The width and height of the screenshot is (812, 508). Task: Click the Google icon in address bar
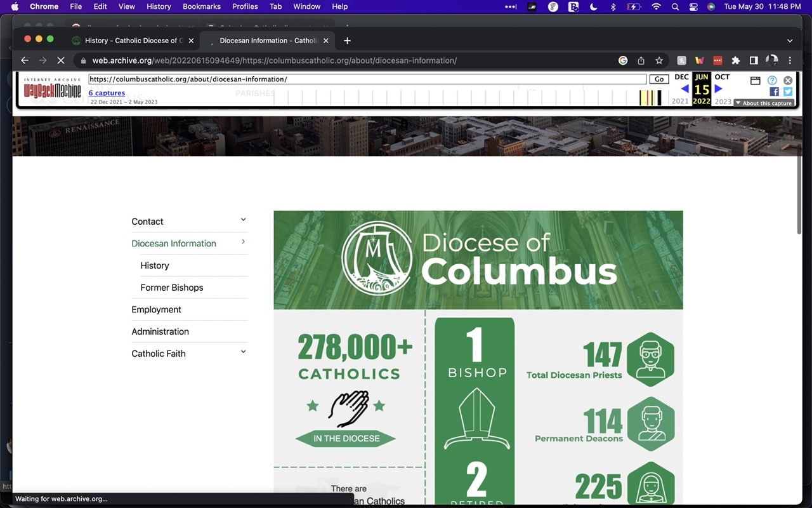623,60
